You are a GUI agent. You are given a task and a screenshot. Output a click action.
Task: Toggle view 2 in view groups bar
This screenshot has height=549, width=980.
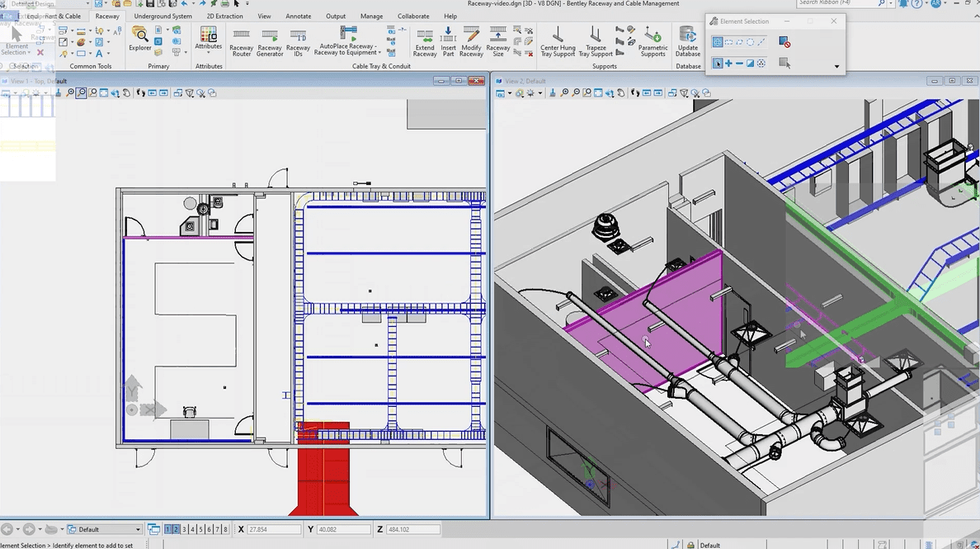tap(176, 529)
